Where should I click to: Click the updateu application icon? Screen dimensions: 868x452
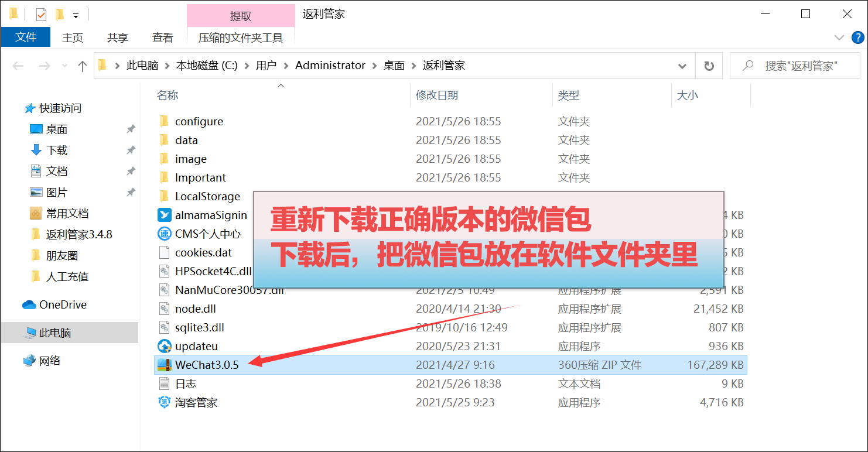[164, 346]
